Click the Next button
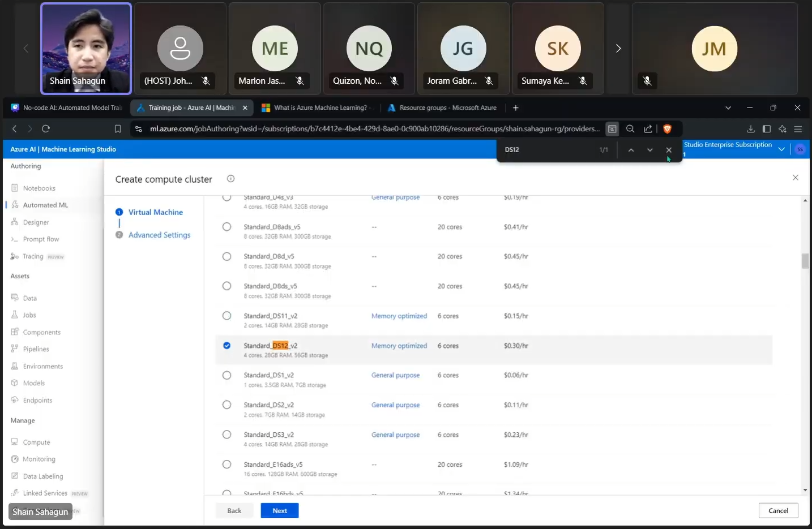812x529 pixels. coord(280,510)
